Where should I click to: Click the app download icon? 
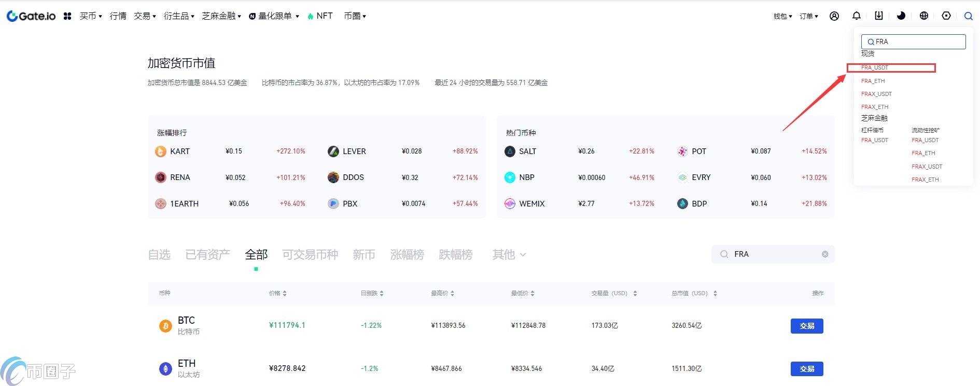pos(879,16)
